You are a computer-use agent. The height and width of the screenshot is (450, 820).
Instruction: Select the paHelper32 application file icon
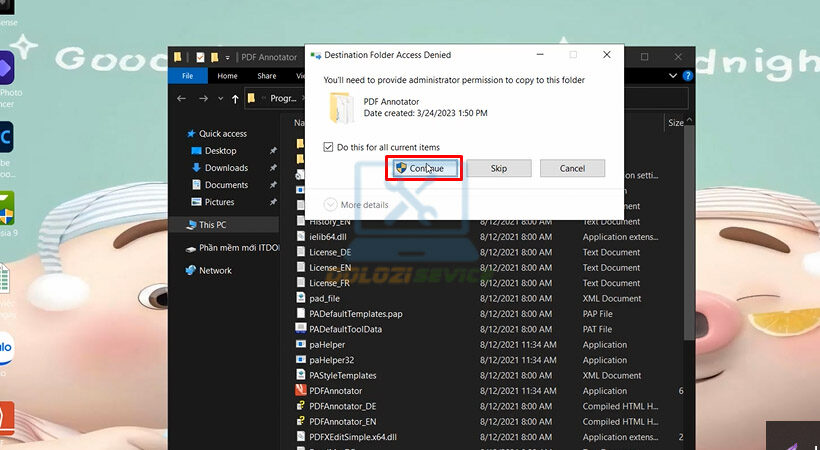click(x=301, y=360)
